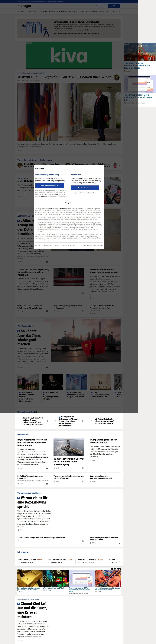Open 'Turbulenzen an der Börse' section link

pos(30,493)
